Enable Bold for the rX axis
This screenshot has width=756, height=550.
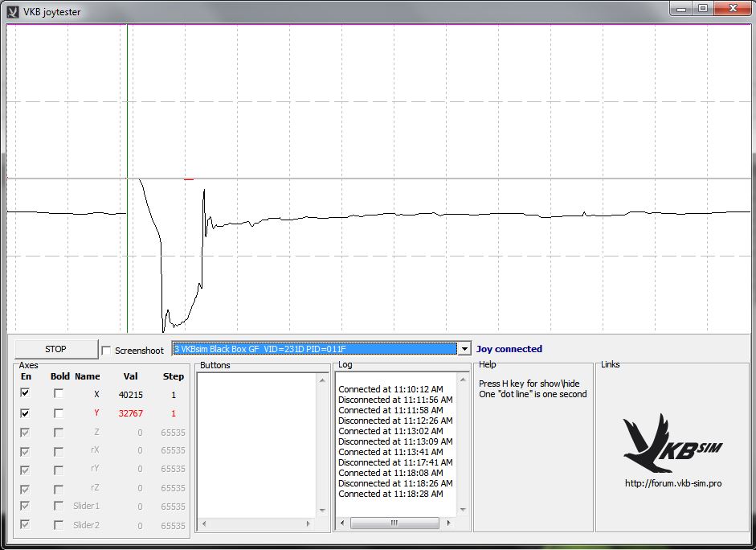click(x=59, y=451)
